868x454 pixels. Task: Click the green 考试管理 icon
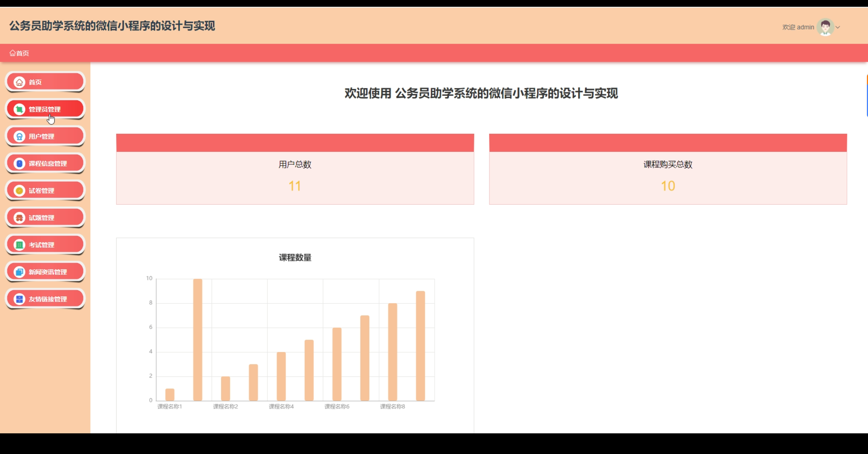[x=19, y=245]
